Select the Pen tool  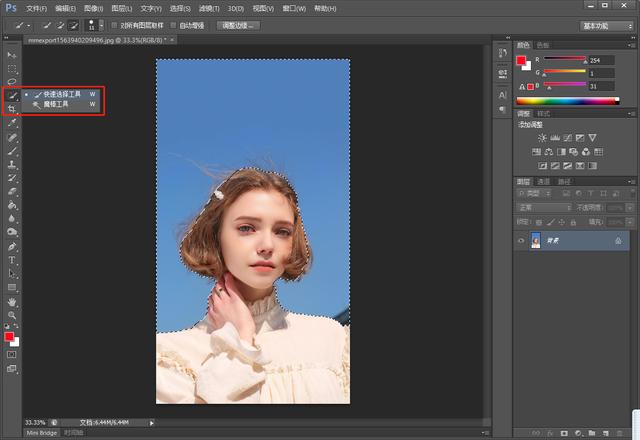click(x=12, y=247)
